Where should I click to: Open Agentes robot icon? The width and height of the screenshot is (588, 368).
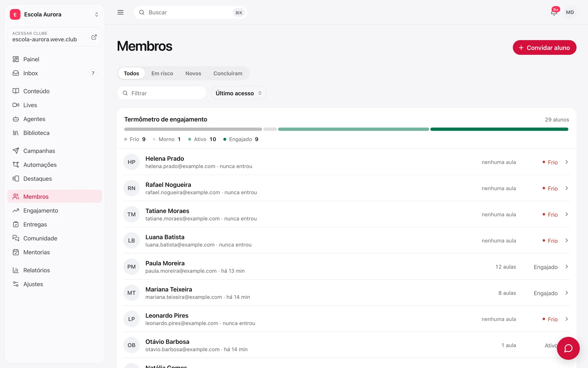pos(16,119)
